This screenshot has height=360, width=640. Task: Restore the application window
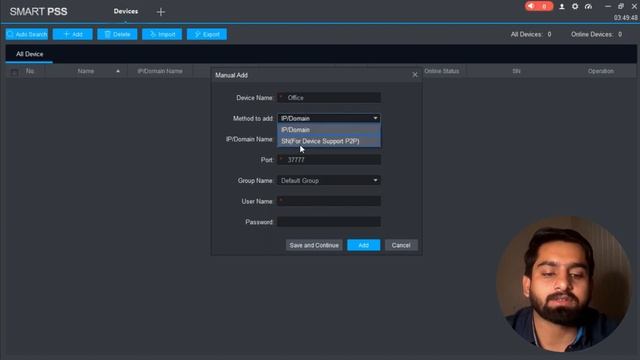621,6
